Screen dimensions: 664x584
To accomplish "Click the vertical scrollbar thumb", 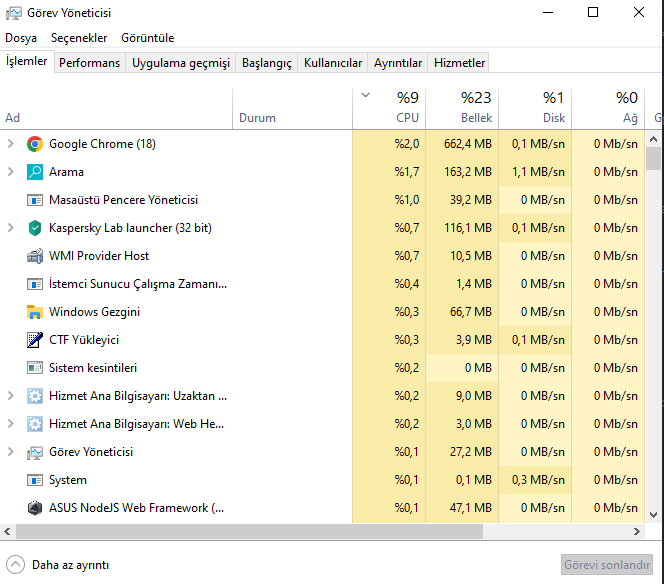I will [x=654, y=159].
